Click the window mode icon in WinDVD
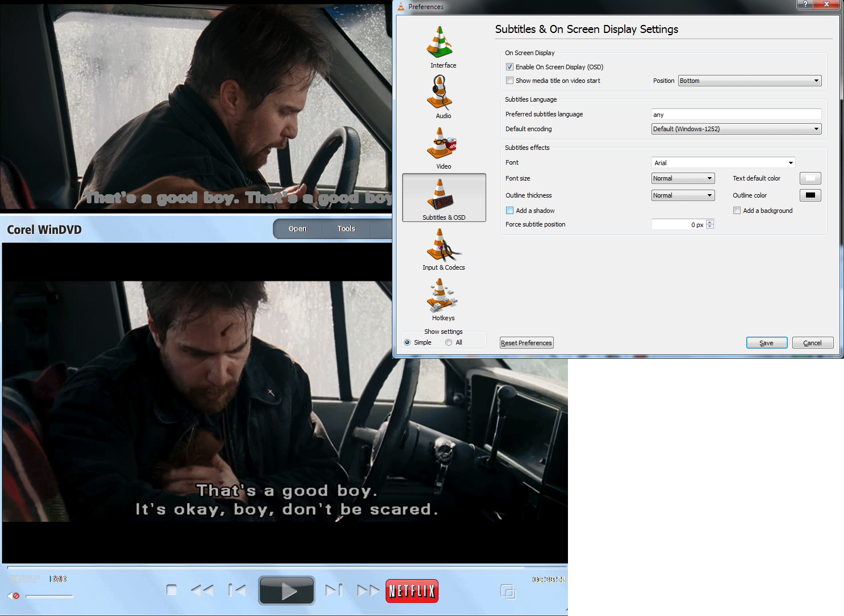The width and height of the screenshot is (844, 616). point(508,592)
